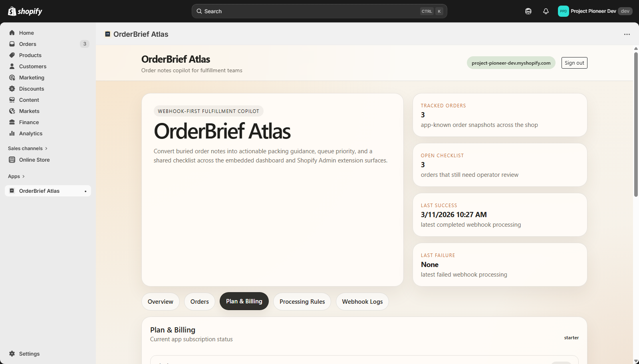Switch to the Overview tab
Viewport: 639px width, 364px height.
click(161, 302)
